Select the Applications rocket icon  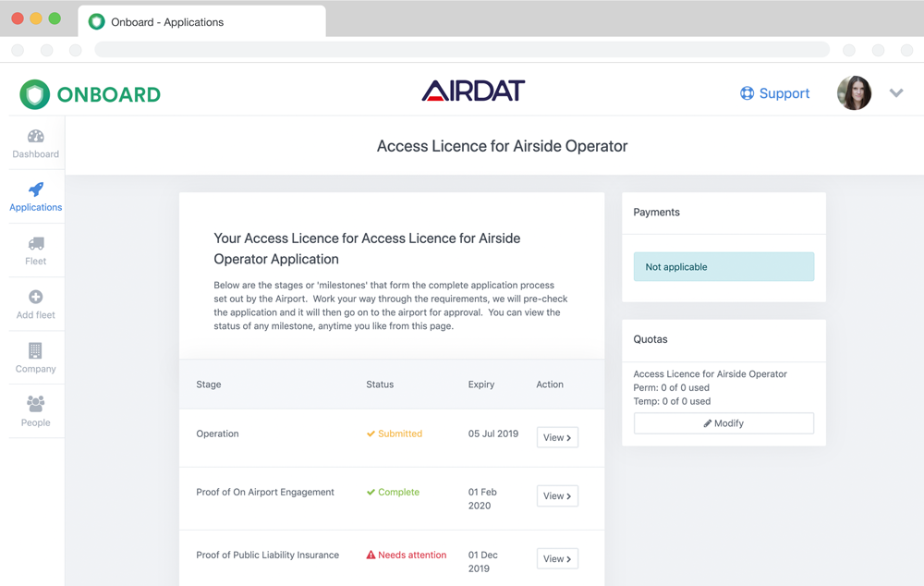click(x=36, y=189)
